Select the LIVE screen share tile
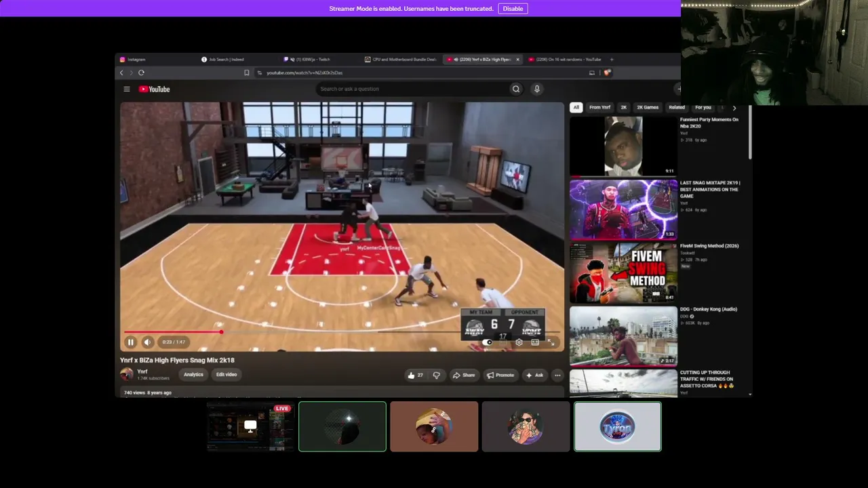868x488 pixels. click(251, 426)
